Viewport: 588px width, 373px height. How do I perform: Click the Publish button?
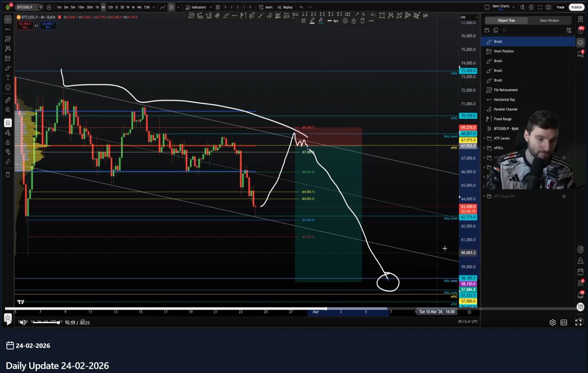tap(576, 7)
